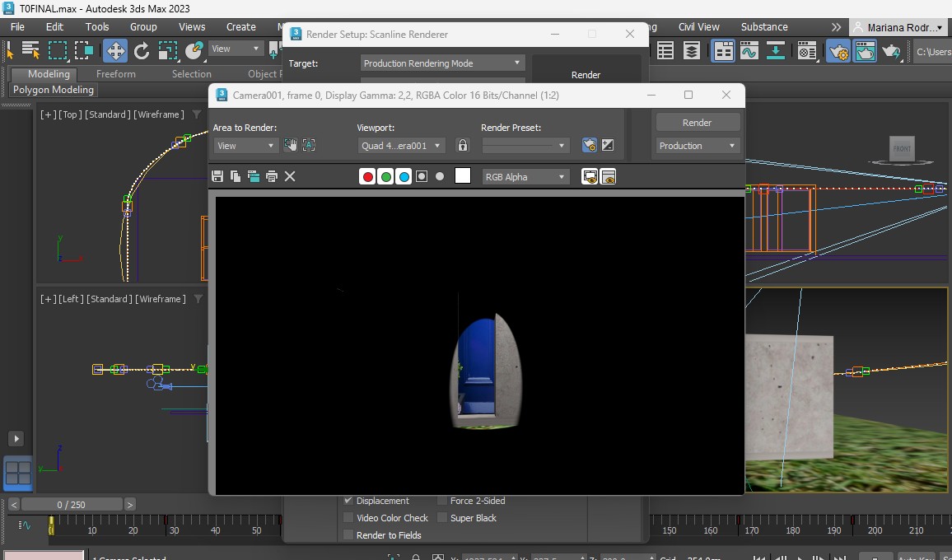The width and height of the screenshot is (952, 560).
Task: Clear the rendered frame with X icon
Action: (x=290, y=176)
